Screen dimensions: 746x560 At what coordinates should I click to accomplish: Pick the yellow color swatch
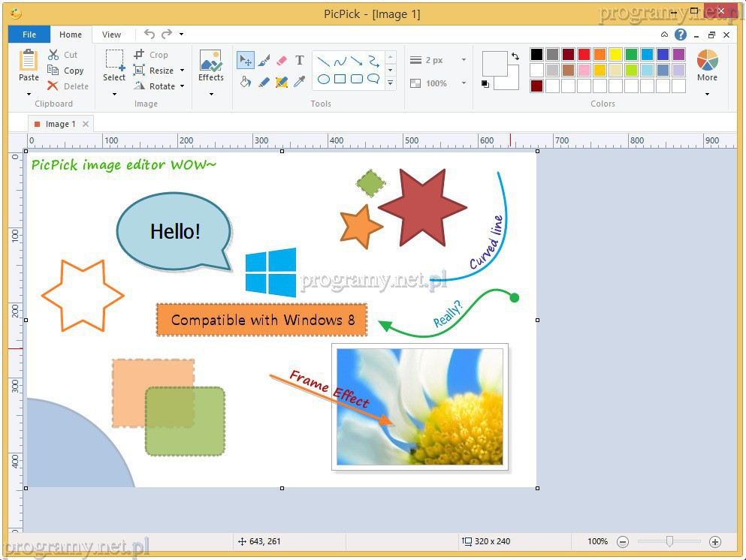[x=615, y=54]
